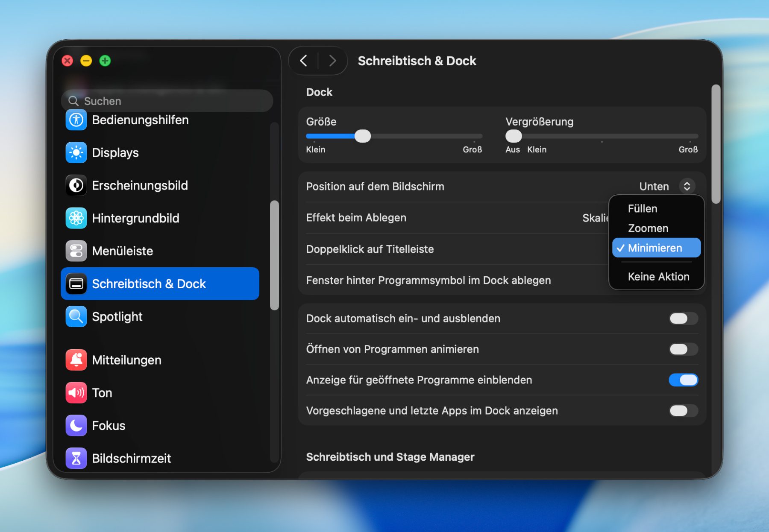Screen dimensions: 769x532
Task: Click the Displays sidebar icon
Action: [76, 153]
